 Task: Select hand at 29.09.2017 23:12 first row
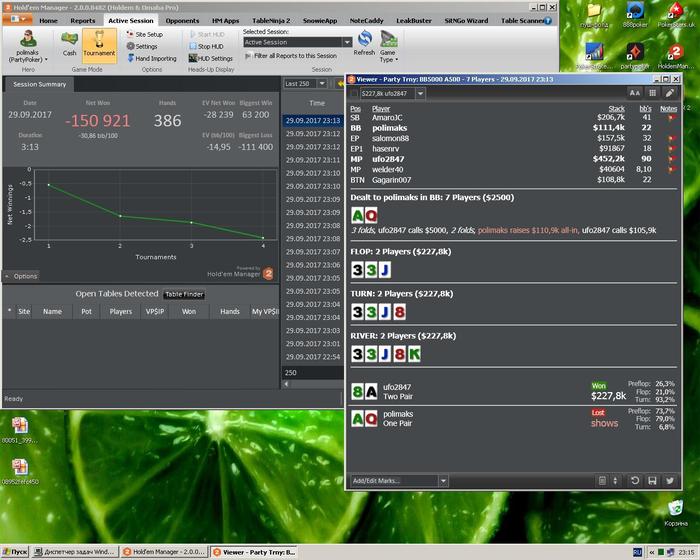tap(313, 134)
